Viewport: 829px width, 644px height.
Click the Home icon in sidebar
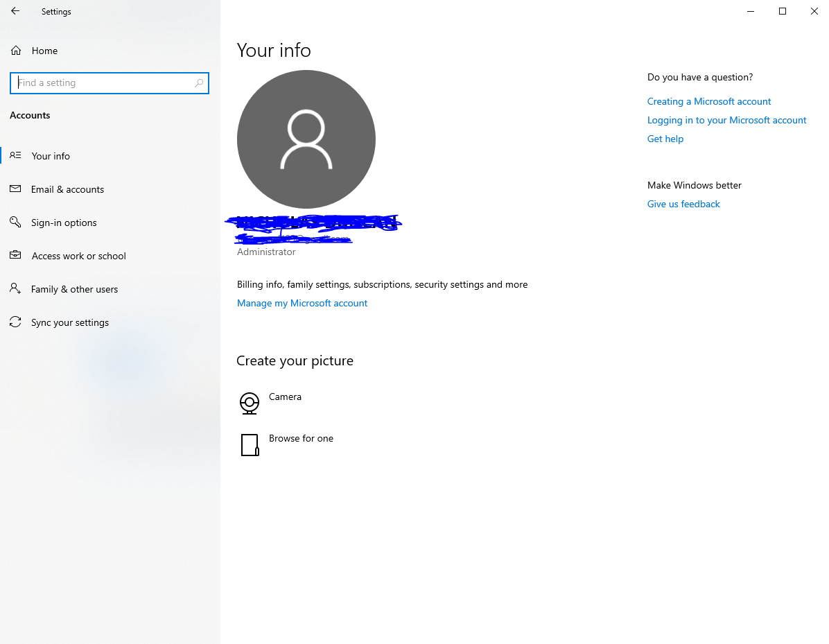click(16, 51)
